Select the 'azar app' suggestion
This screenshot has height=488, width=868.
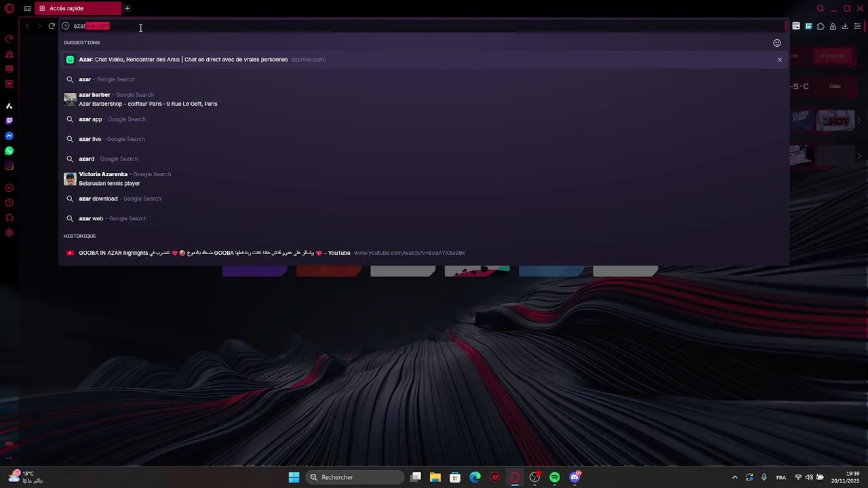424,119
